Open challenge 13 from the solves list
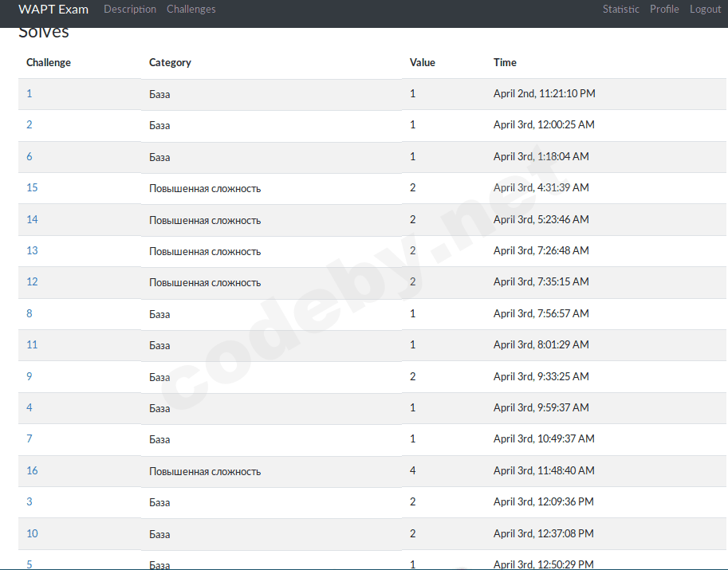This screenshot has height=570, width=728. pyautogui.click(x=32, y=250)
